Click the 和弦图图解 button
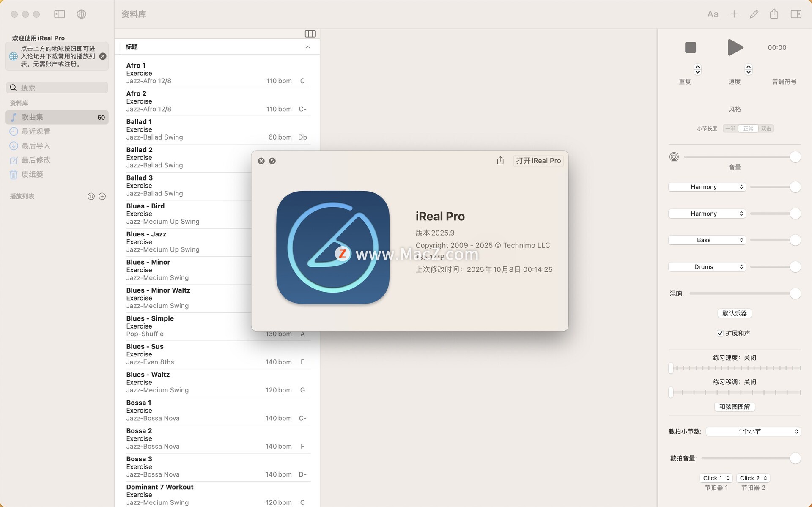 coord(734,407)
